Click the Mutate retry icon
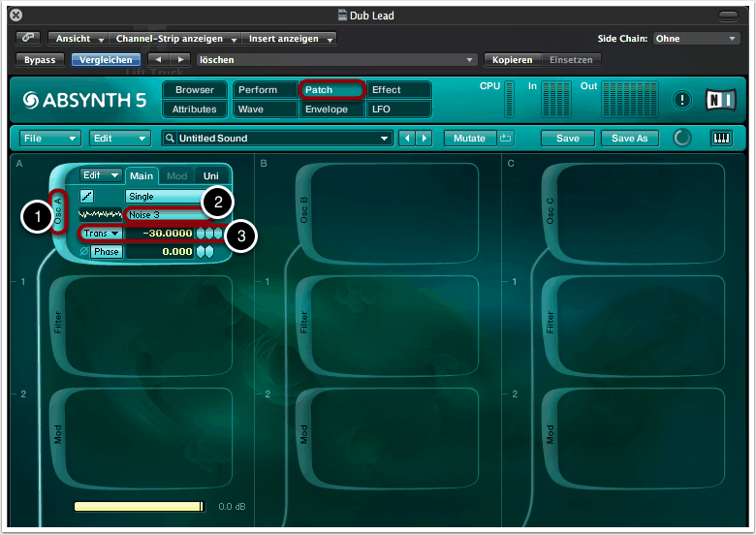 505,139
